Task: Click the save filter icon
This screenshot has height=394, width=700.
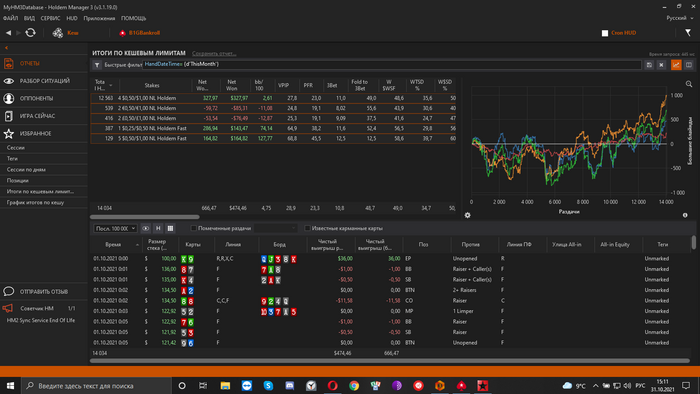Action: (x=649, y=65)
